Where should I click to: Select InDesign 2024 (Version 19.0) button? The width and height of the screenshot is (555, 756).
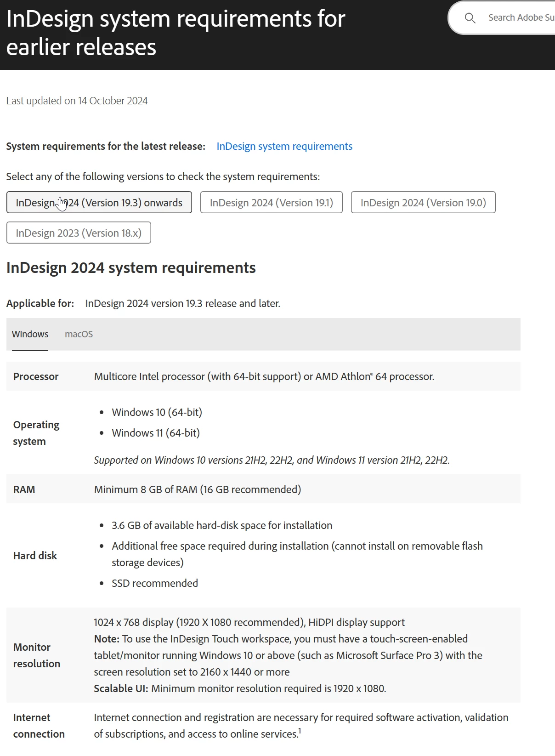click(423, 202)
